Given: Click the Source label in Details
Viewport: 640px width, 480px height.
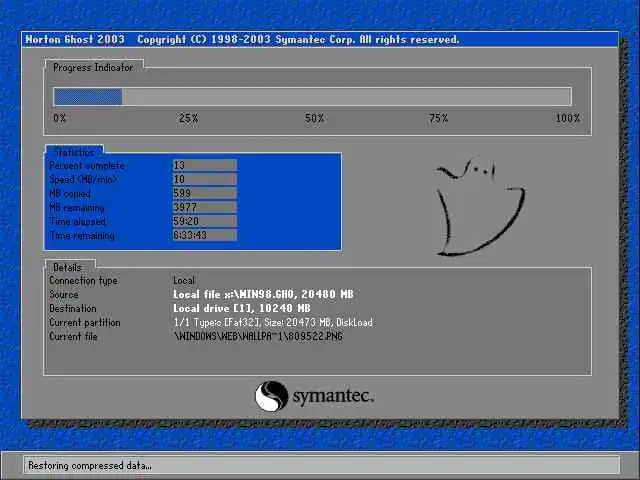Looking at the screenshot, I should coord(64,295).
